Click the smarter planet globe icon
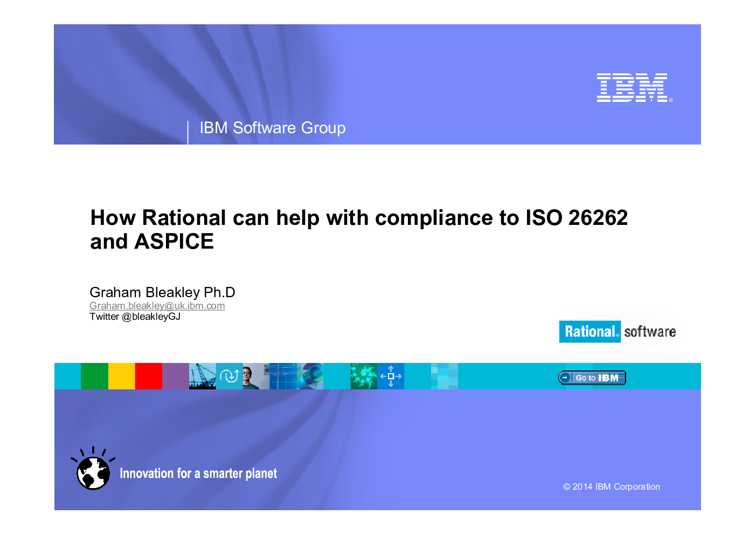756x535 pixels. [x=93, y=469]
